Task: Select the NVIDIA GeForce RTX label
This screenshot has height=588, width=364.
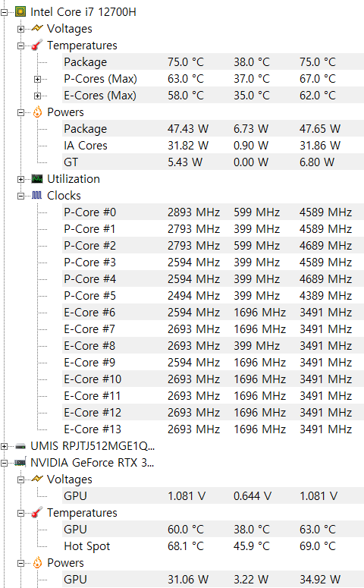Action: (x=93, y=462)
